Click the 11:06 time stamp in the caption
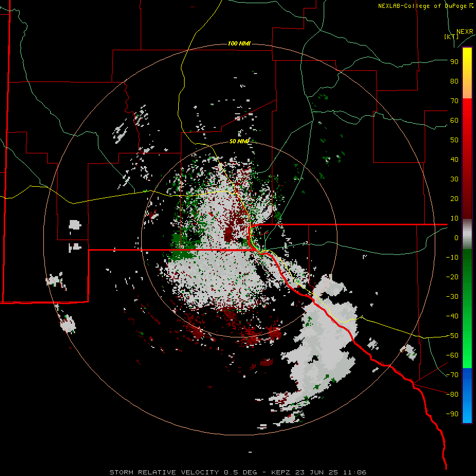Screen dimensions: 476x476 [x=355, y=472]
